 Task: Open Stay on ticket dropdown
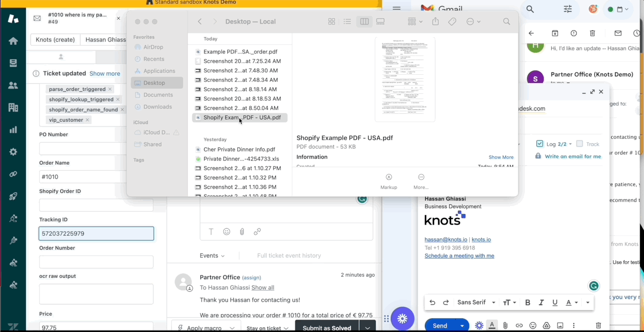(x=268, y=328)
